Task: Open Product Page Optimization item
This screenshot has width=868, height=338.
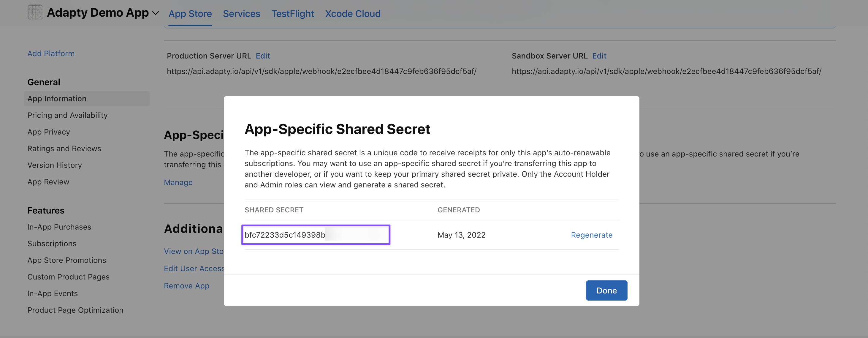Action: click(75, 310)
